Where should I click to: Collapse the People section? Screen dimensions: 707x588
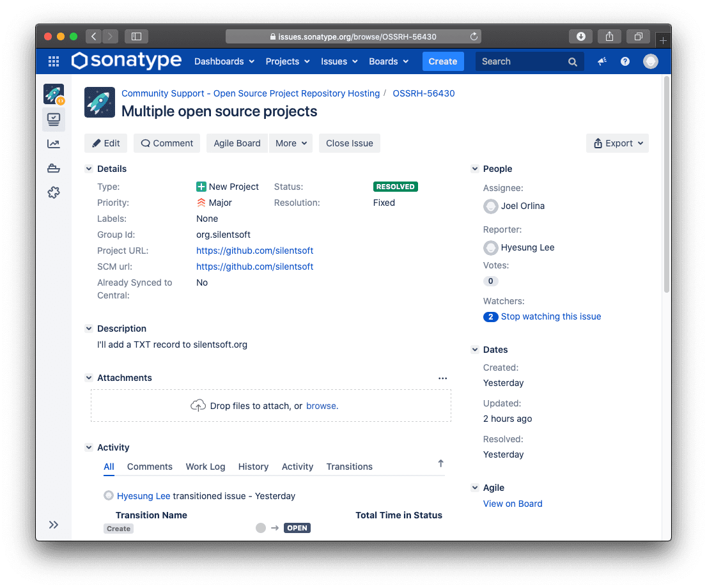475,169
